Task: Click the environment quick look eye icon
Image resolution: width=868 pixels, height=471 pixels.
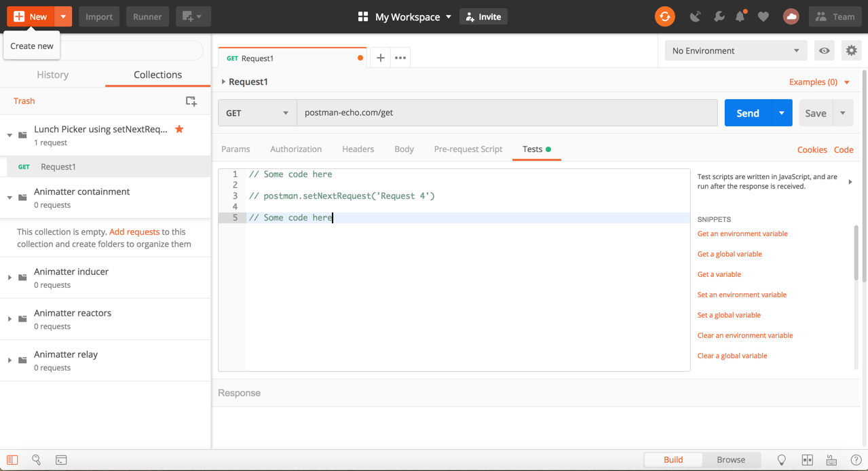Action: pos(824,50)
